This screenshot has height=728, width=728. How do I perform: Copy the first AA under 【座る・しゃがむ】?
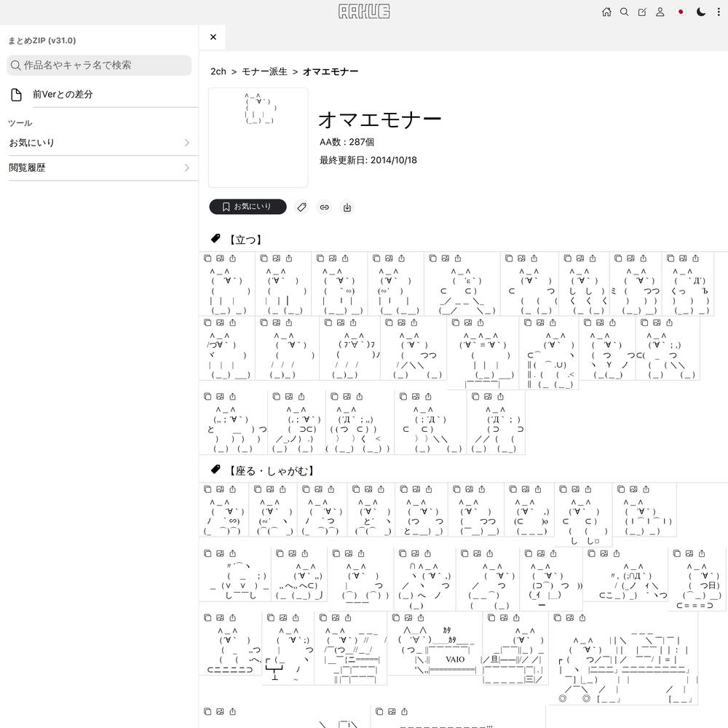[x=207, y=489]
